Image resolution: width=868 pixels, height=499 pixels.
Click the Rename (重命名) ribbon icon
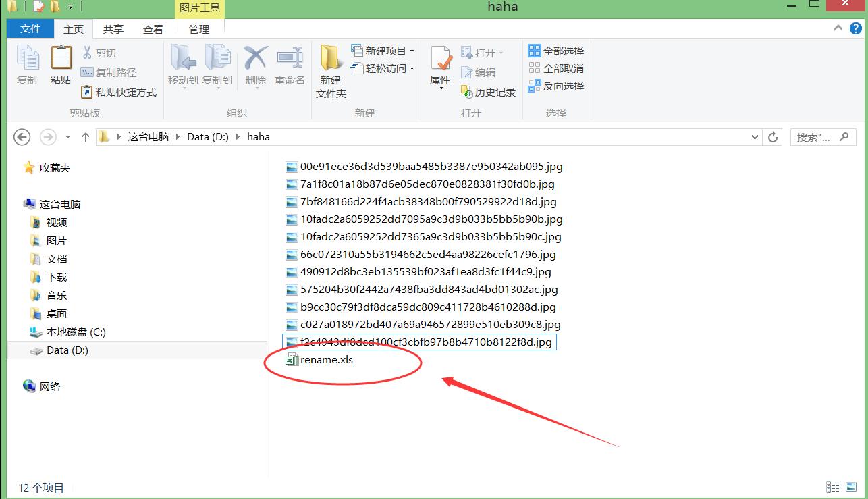pyautogui.click(x=290, y=64)
